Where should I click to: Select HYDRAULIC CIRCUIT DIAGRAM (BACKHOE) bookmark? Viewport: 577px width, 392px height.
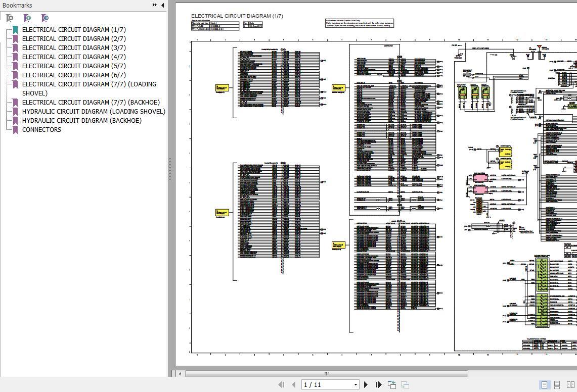click(81, 120)
